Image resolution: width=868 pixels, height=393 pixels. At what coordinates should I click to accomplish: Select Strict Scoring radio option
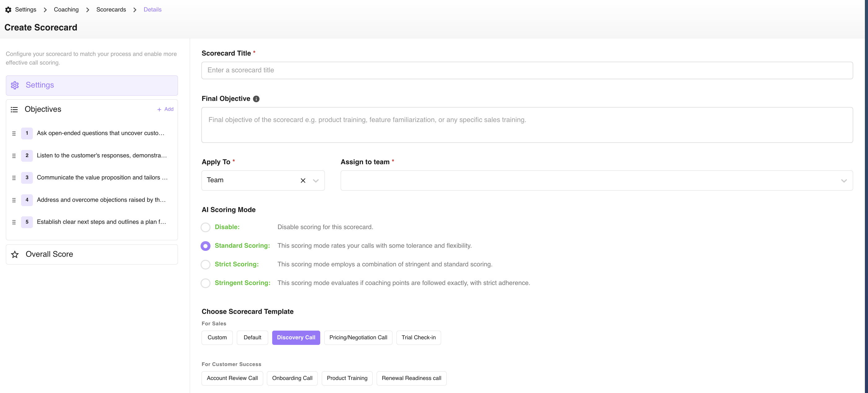pyautogui.click(x=205, y=264)
